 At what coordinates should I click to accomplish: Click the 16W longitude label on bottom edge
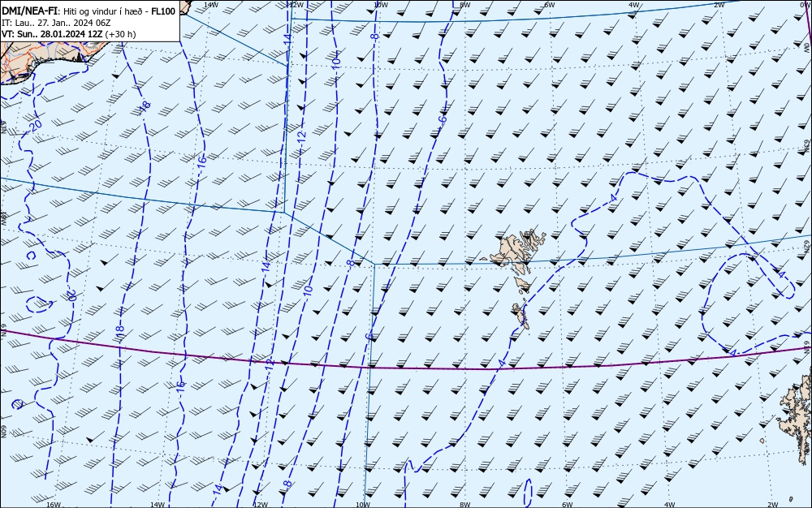pos(54,505)
